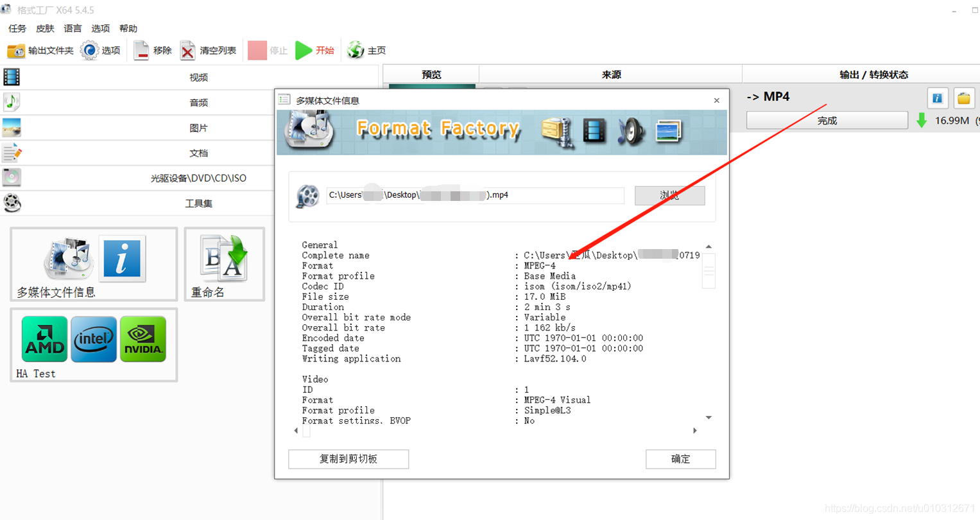The image size is (980, 520).
Task: Click the file path input field
Action: click(x=475, y=195)
